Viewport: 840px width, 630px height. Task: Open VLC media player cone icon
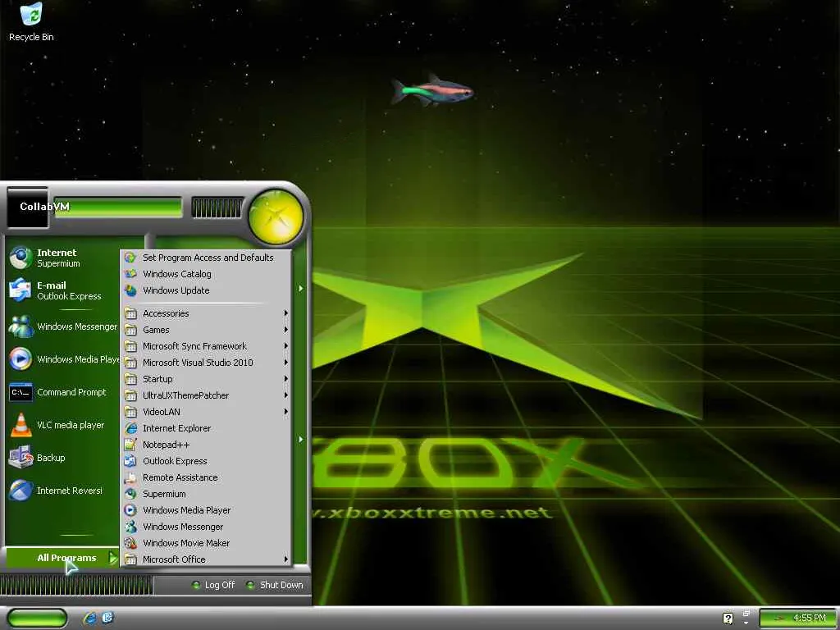pos(21,425)
